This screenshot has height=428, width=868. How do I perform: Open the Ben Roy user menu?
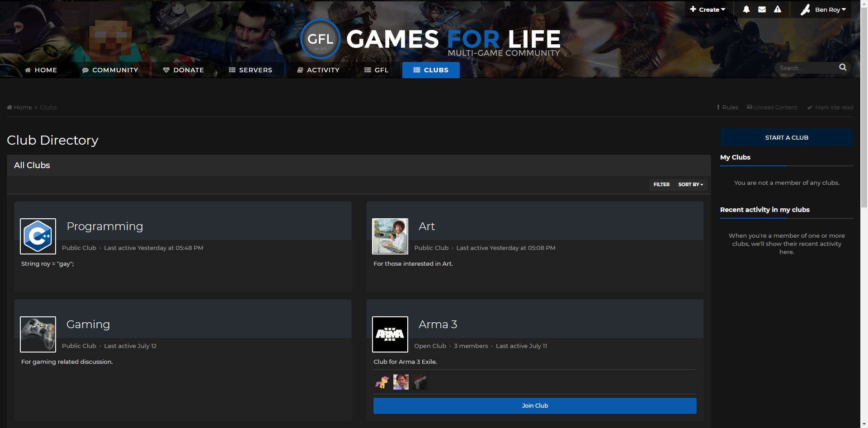824,9
